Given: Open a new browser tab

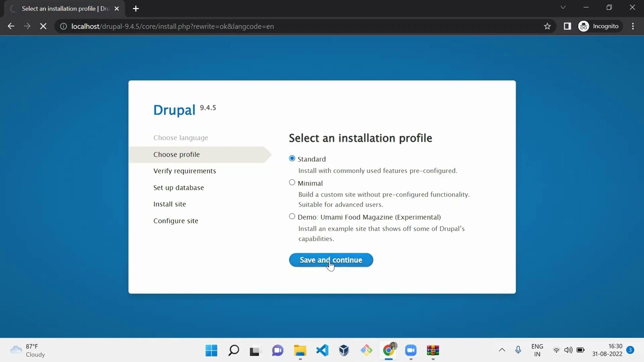Looking at the screenshot, I should pos(136,9).
